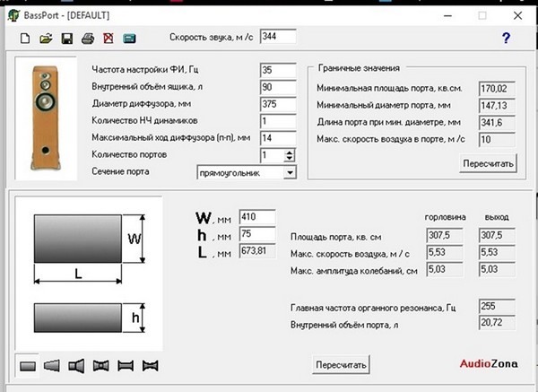Edit the Частота настройки ФИ field
The height and width of the screenshot is (392, 538).
pos(278,70)
